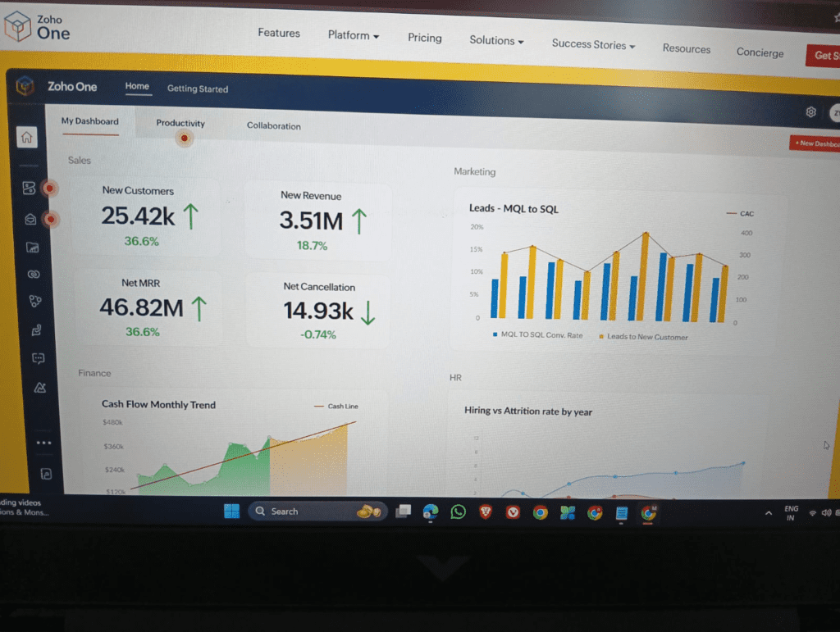The height and width of the screenshot is (632, 840).
Task: Expand the Platform dropdown menu
Action: 353,36
